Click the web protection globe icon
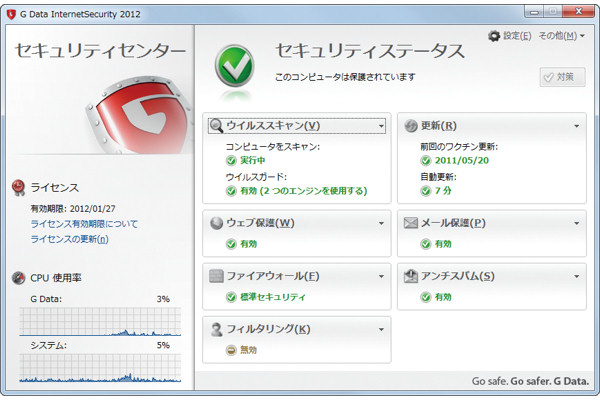This screenshot has height=400, width=600. 216,223
